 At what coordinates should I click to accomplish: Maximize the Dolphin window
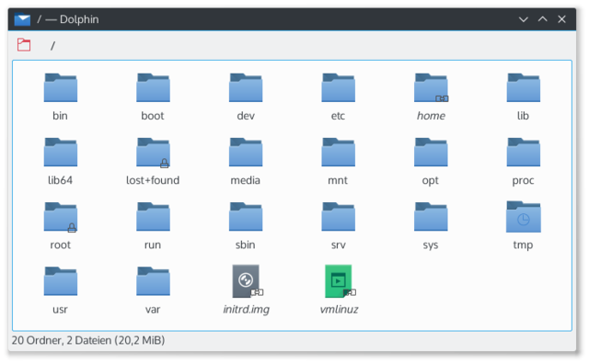(542, 19)
